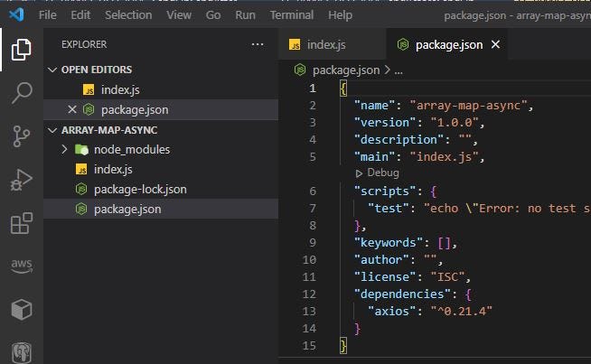591x364 pixels.
Task: Click line number 15 in the gutter
Action: coord(309,346)
